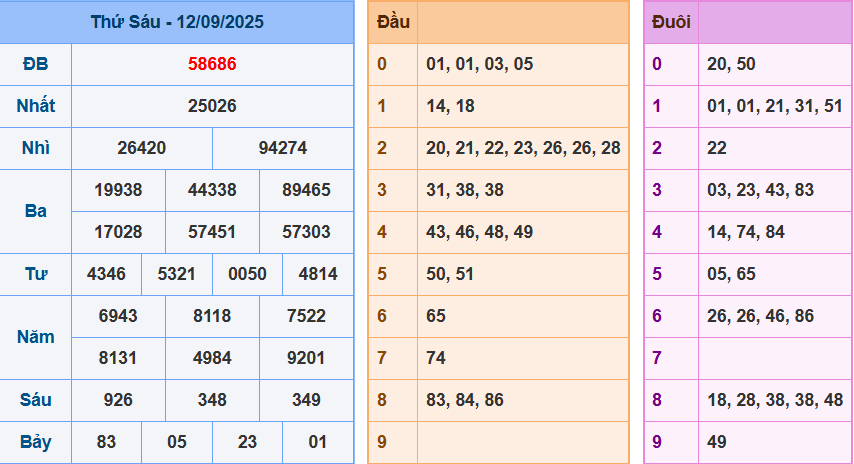This screenshot has height=464, width=854.
Task: Select Đầu row 5 values '50, 51'
Action: (450, 273)
